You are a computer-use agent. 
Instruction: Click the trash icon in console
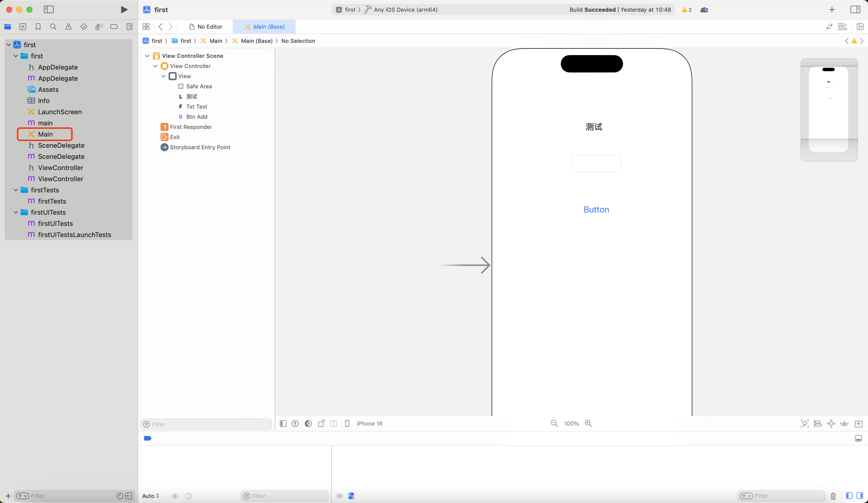(833, 496)
